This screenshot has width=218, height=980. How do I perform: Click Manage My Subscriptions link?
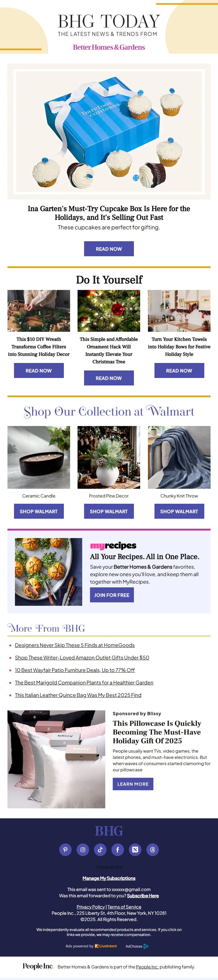coord(109,878)
